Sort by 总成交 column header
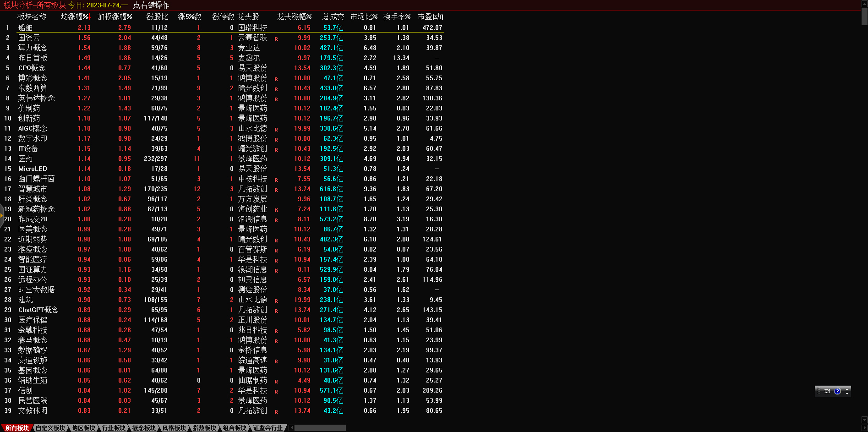 pos(333,16)
